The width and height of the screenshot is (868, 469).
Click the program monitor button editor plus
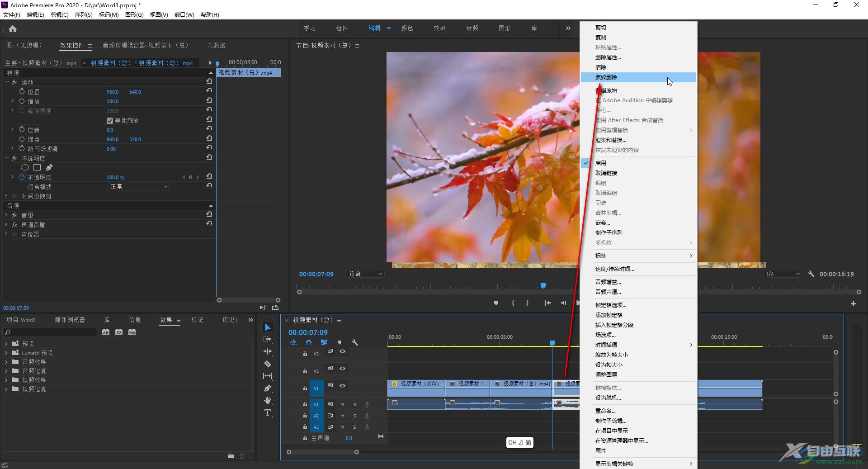(x=853, y=303)
